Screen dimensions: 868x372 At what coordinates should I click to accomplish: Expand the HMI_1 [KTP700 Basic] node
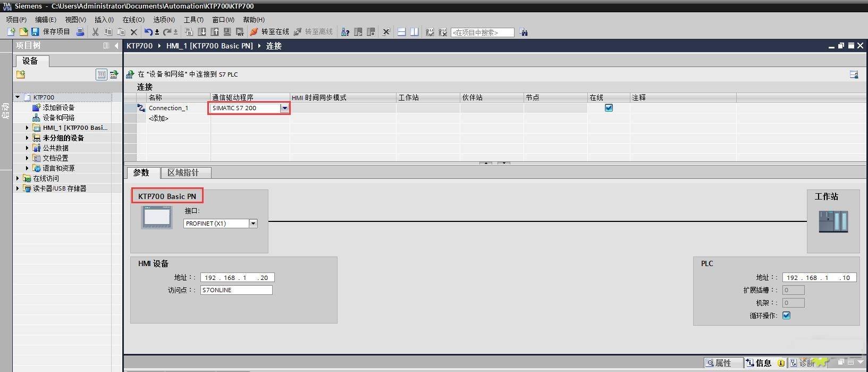pos(27,128)
